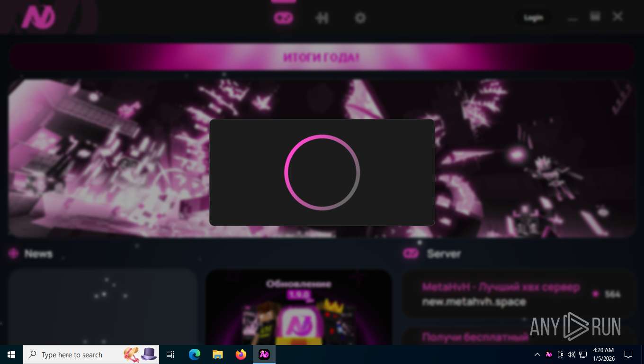This screenshot has width=644, height=364.
Task: Maximize the launcher window
Action: [x=595, y=17]
